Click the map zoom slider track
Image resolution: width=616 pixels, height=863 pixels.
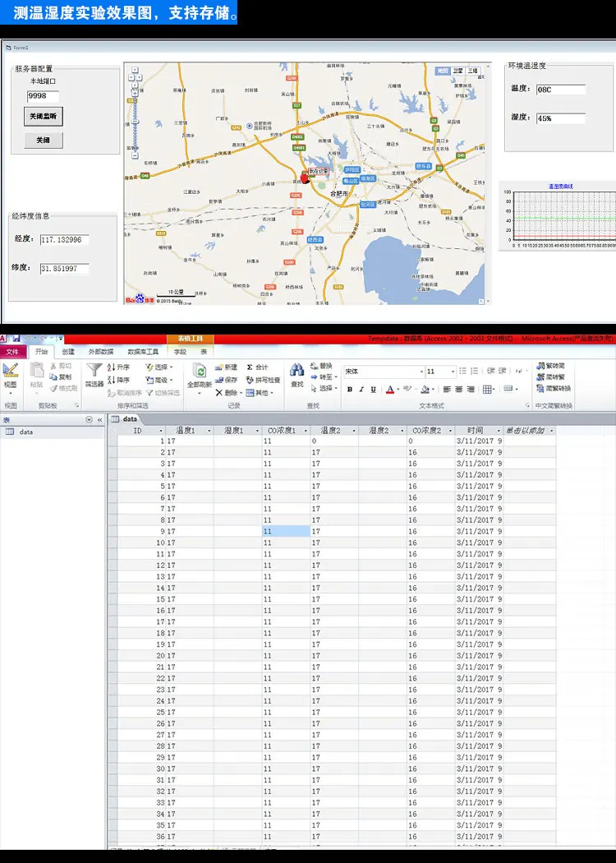click(x=135, y=124)
